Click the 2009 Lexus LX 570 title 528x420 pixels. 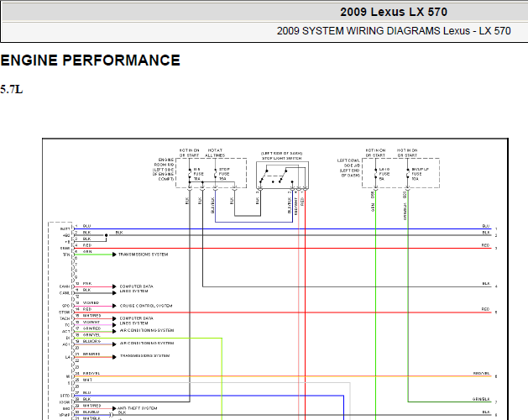394,12
